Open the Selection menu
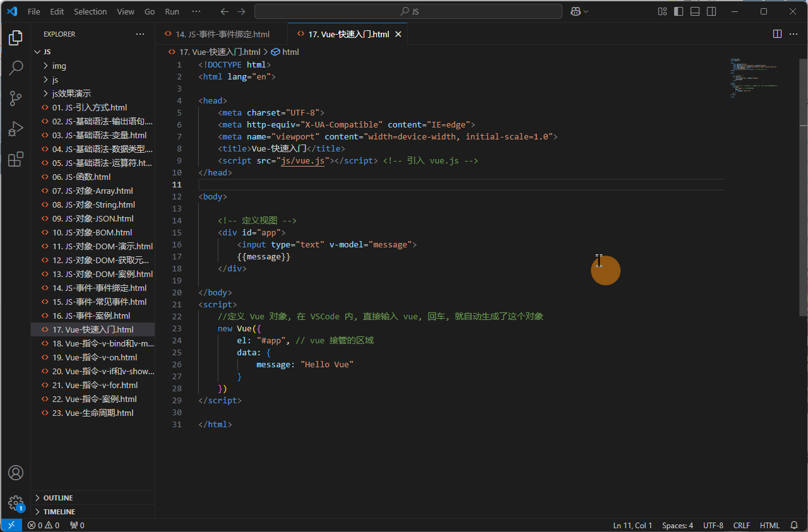808x532 pixels. point(90,11)
